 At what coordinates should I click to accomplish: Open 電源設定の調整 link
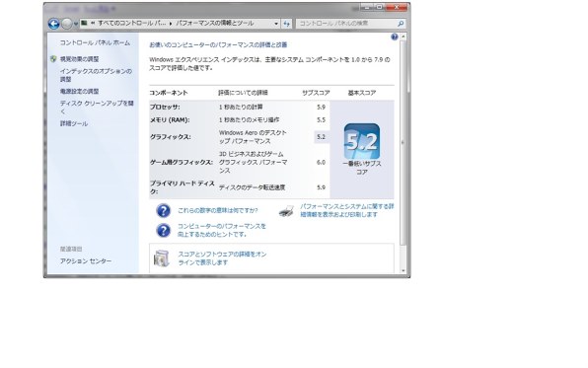point(80,91)
